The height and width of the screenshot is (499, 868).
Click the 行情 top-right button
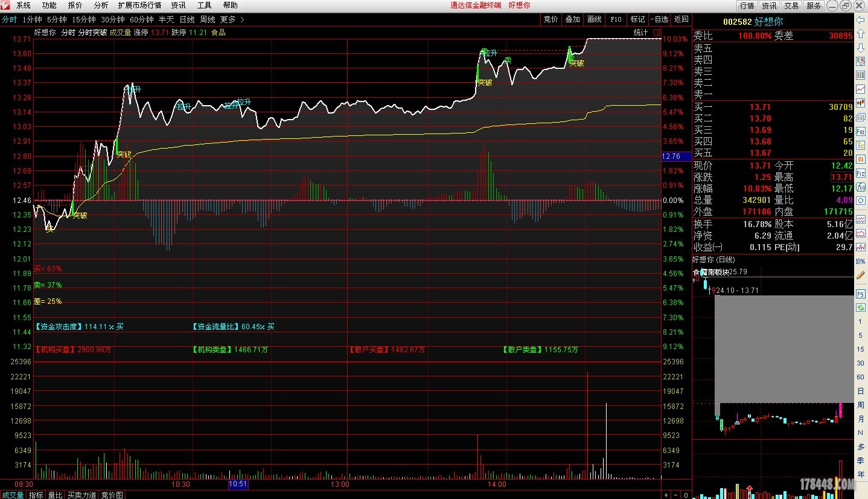tap(747, 5)
